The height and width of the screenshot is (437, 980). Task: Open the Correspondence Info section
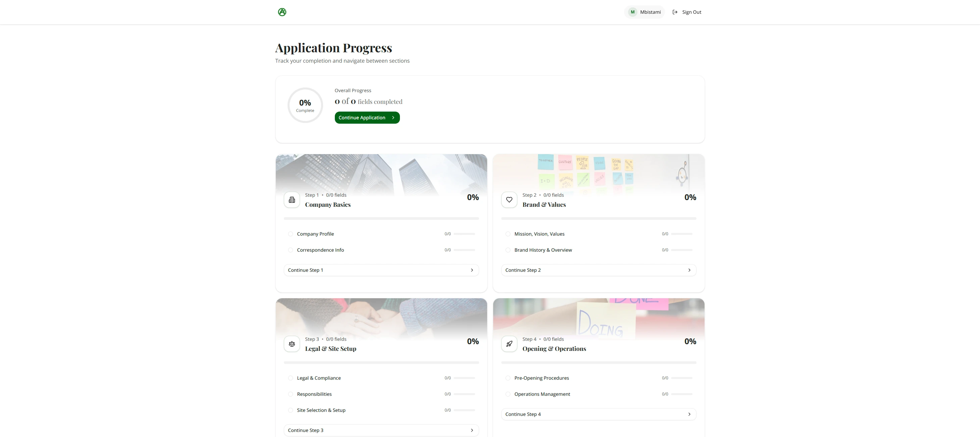click(x=320, y=250)
